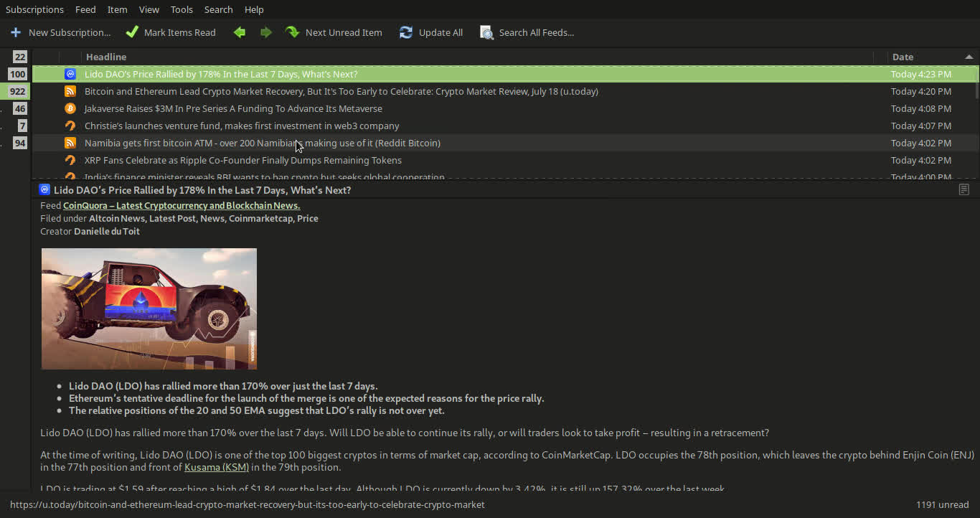The image size is (980, 518).
Task: Open the CoinQuora feed link
Action: (x=182, y=205)
